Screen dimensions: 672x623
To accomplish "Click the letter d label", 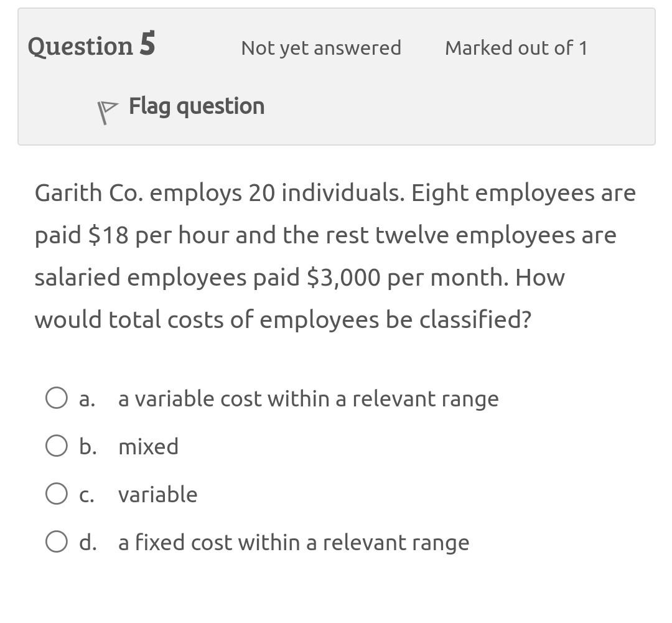I will pos(86,542).
